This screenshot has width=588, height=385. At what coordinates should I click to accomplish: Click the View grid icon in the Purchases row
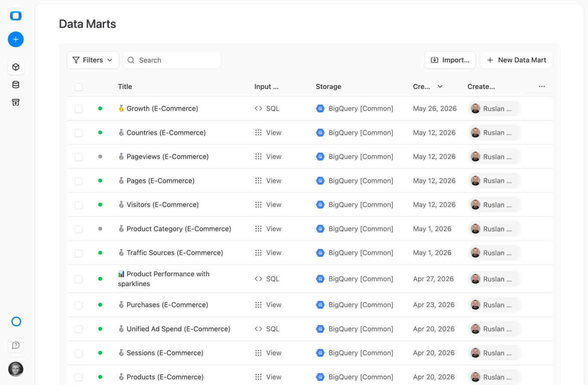tap(258, 305)
